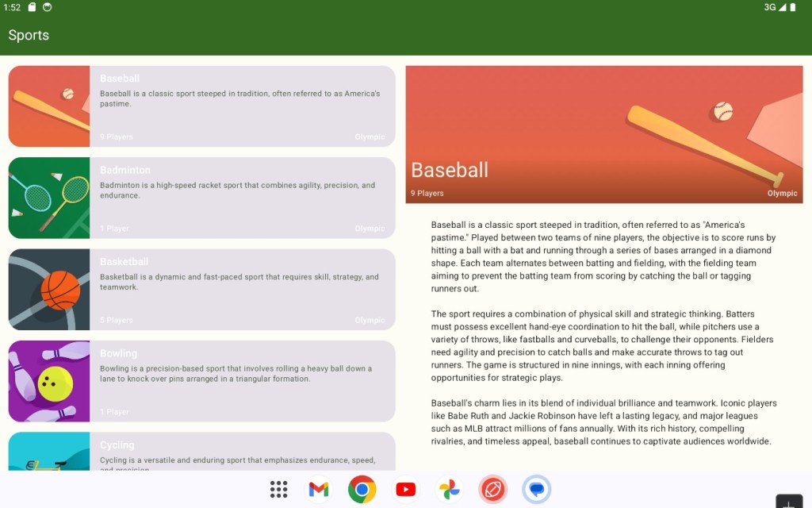The image size is (812, 508).
Task: Open YouTube from the taskbar
Action: [405, 489]
